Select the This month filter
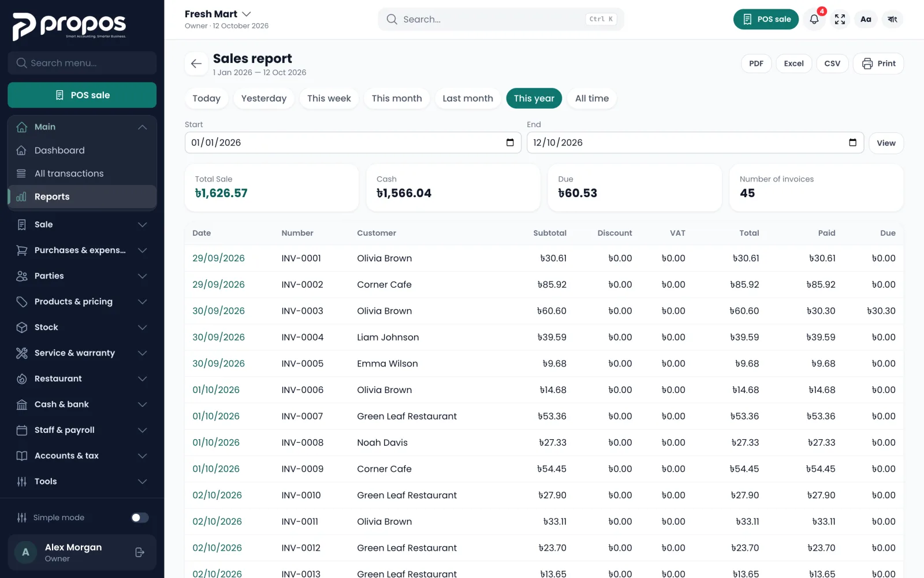This screenshot has height=578, width=924. (397, 98)
